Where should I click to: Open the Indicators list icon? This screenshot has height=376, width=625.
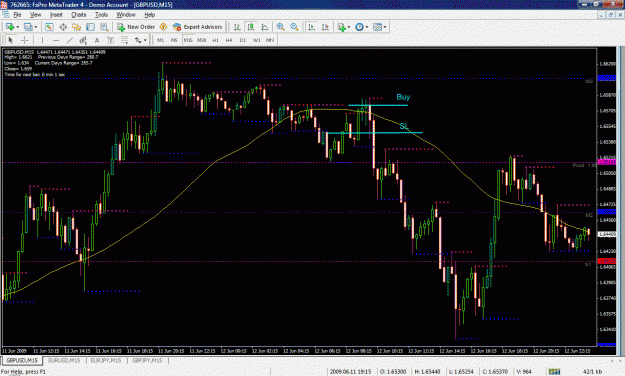[341, 27]
